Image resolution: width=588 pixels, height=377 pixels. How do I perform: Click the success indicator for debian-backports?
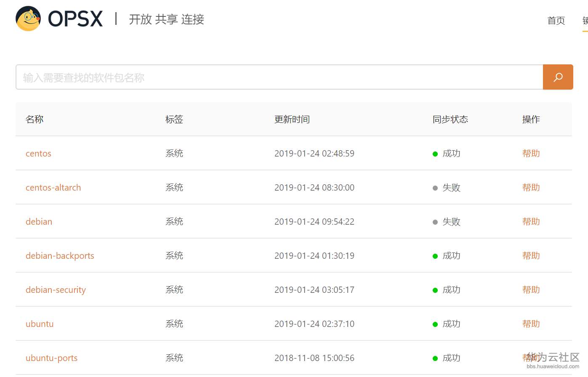click(435, 256)
